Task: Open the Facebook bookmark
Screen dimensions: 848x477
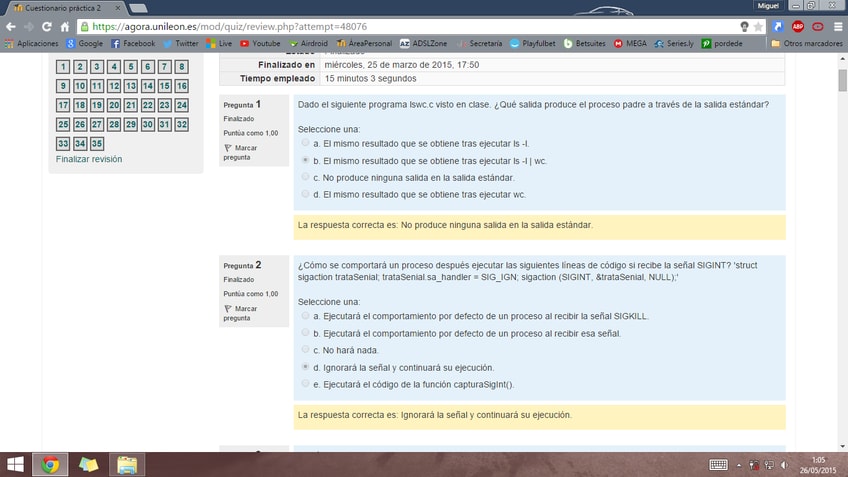Action: pos(133,43)
